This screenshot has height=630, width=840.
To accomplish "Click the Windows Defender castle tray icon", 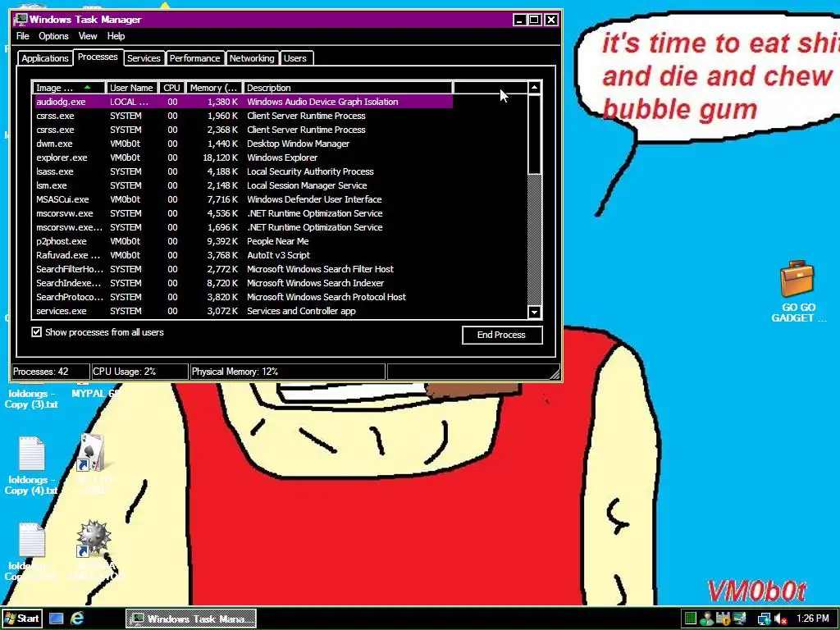I will pos(724,619).
